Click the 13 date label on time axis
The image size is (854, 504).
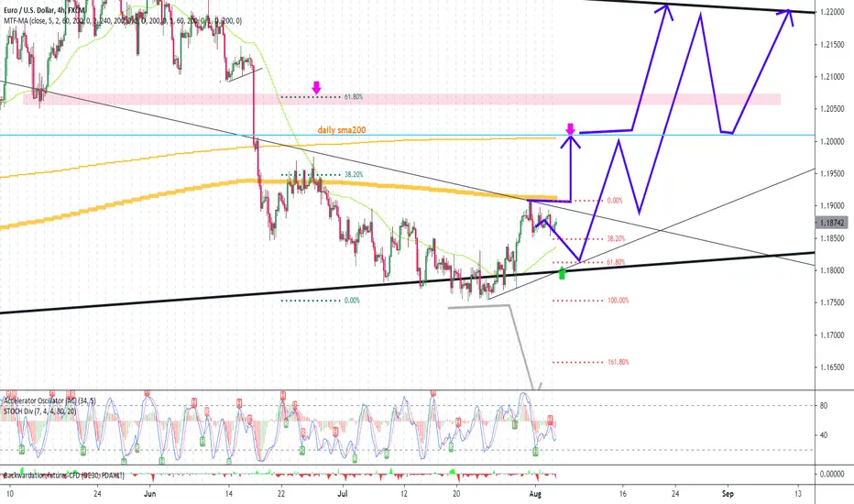click(798, 494)
